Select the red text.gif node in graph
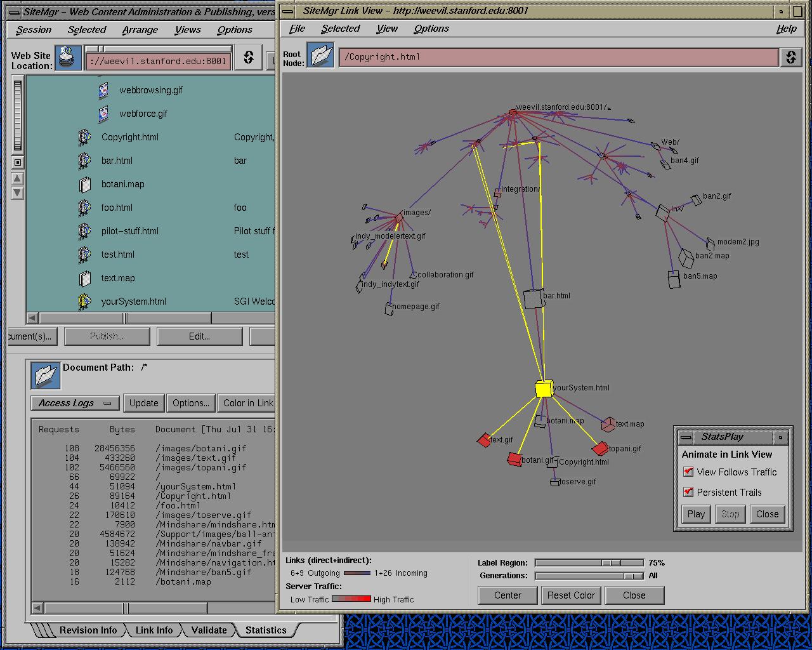Screen dimensions: 812x650 point(485,440)
